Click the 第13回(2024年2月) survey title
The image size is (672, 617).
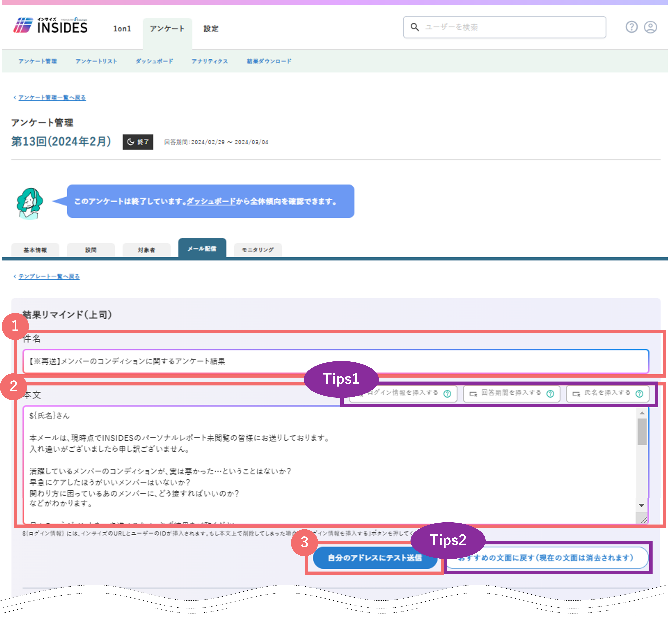[61, 142]
